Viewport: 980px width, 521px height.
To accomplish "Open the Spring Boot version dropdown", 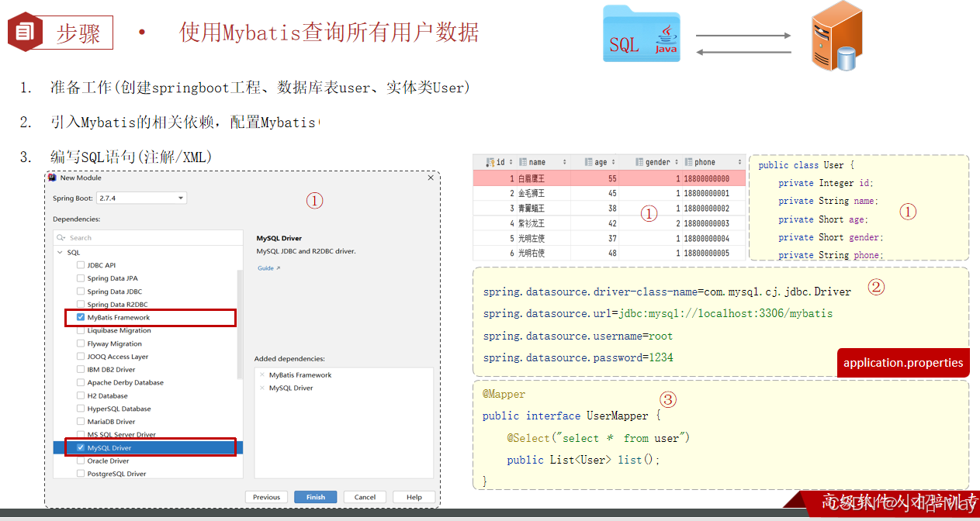I will point(141,198).
